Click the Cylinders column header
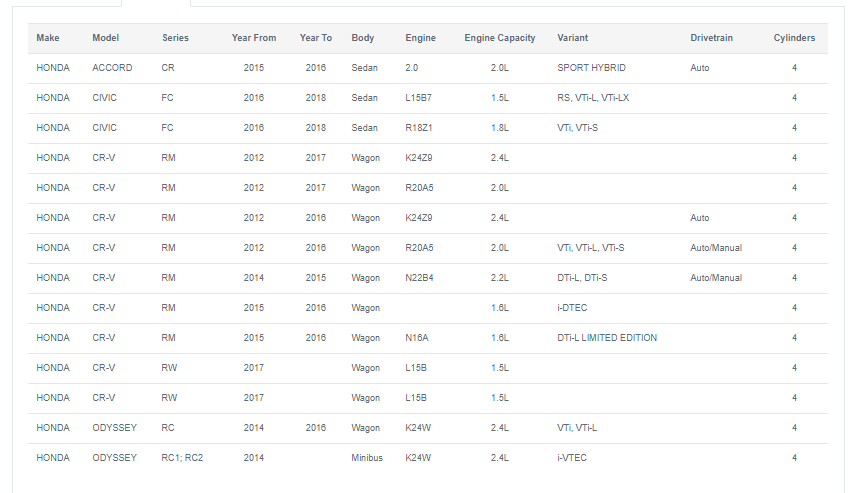This screenshot has height=493, width=854. 794,38
